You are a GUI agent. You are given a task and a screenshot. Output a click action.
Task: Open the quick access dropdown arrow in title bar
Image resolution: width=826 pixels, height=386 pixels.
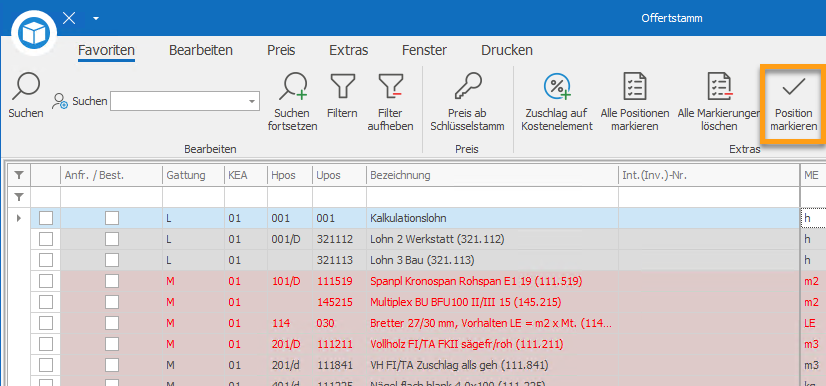click(x=96, y=18)
